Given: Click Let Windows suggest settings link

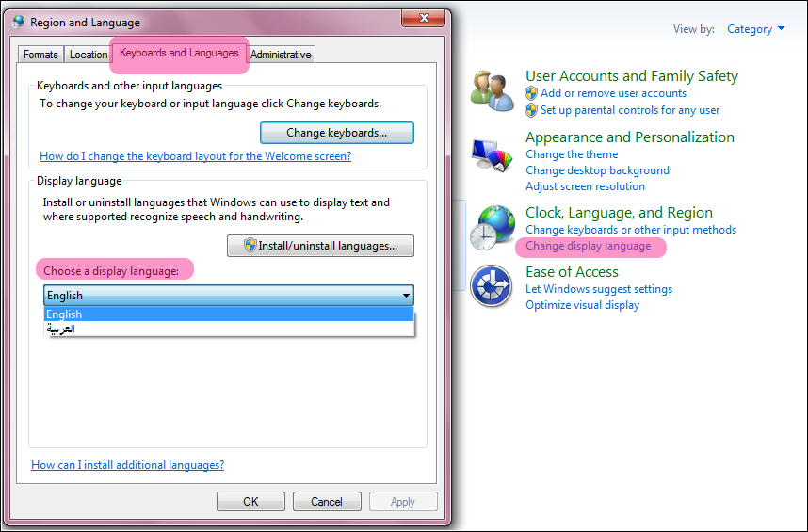Looking at the screenshot, I should point(599,289).
